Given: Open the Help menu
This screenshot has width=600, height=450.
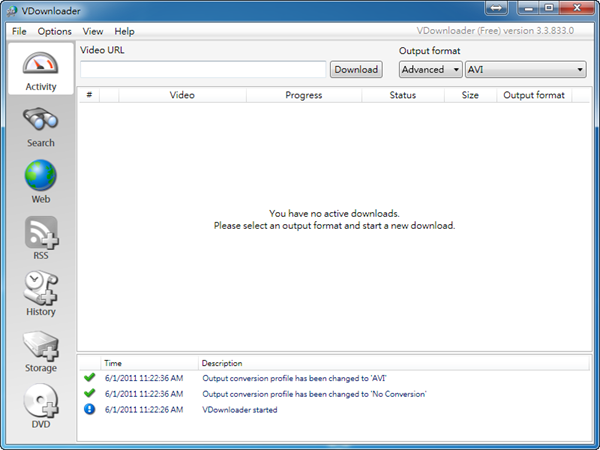Looking at the screenshot, I should tap(124, 31).
